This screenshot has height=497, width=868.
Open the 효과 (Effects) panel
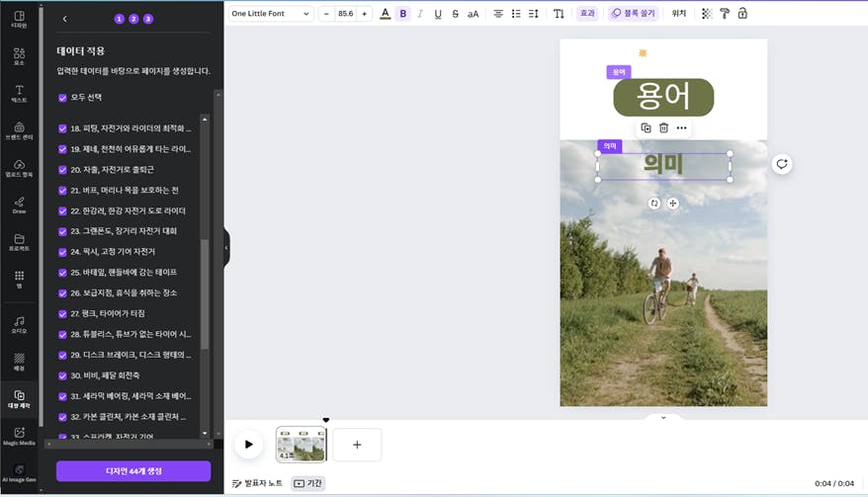click(587, 14)
